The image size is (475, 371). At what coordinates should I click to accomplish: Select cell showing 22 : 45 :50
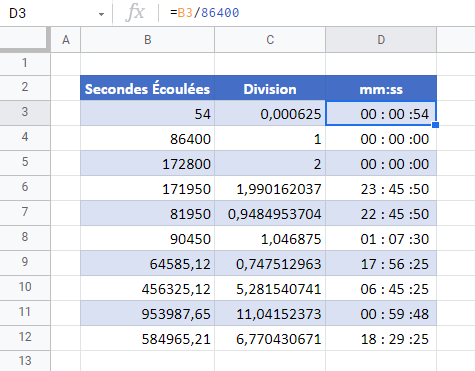pos(381,213)
